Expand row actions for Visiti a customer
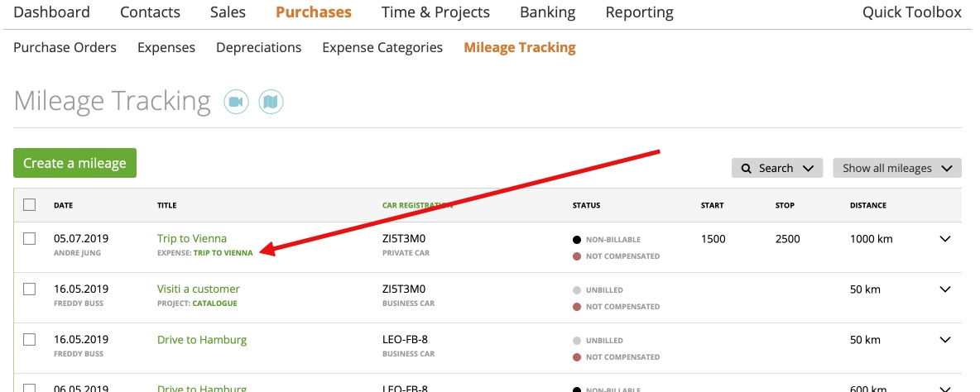The height and width of the screenshot is (392, 980). [x=945, y=289]
